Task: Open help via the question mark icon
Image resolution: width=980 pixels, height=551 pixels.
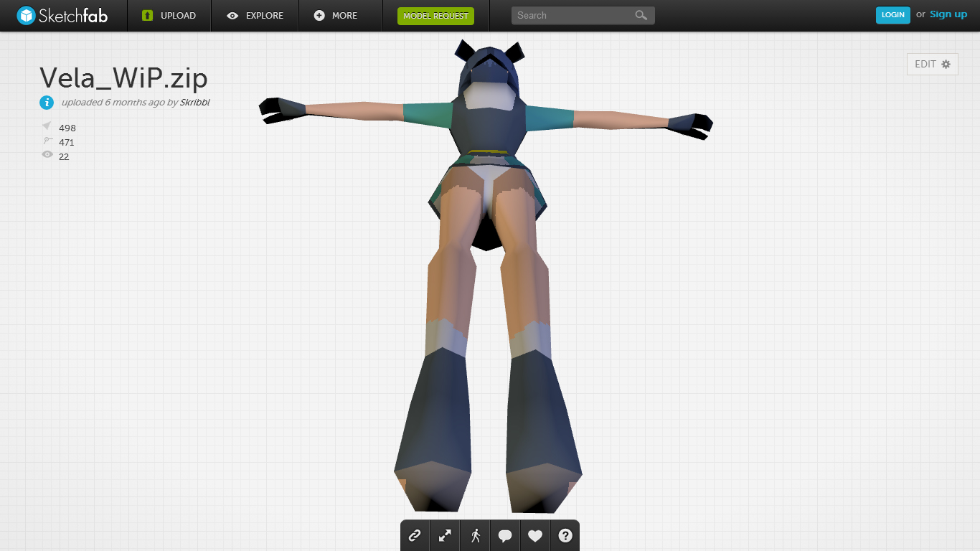Action: 565,535
